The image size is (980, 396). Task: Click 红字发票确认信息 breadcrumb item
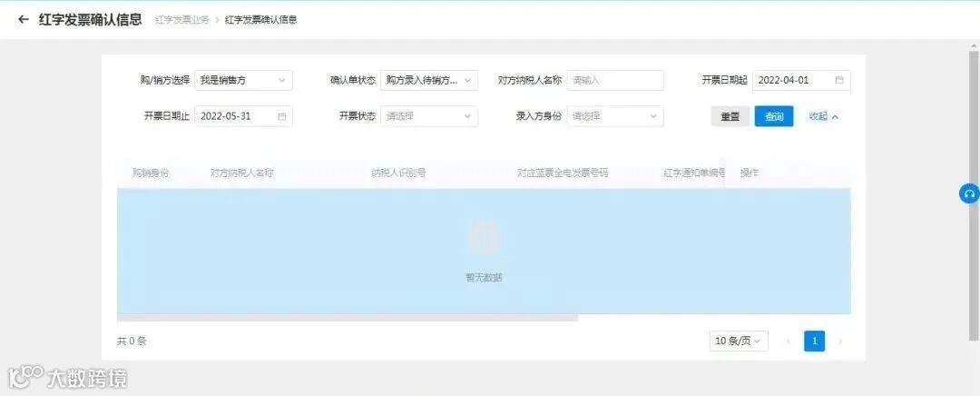[x=260, y=20]
